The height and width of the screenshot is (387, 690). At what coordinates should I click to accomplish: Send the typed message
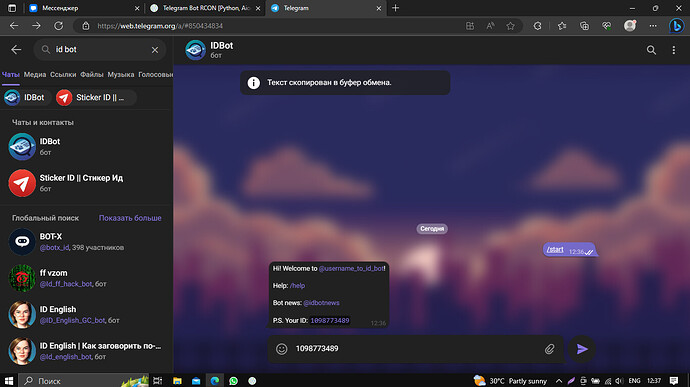pyautogui.click(x=582, y=349)
